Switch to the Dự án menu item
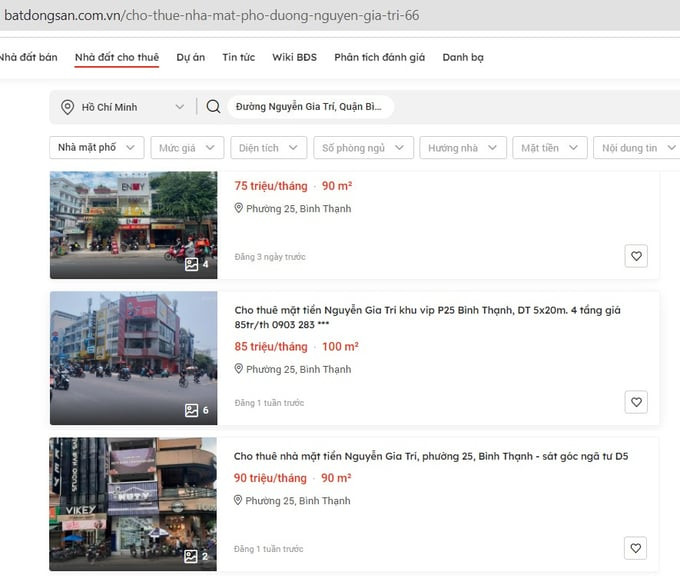This screenshot has width=680, height=585. [x=190, y=57]
